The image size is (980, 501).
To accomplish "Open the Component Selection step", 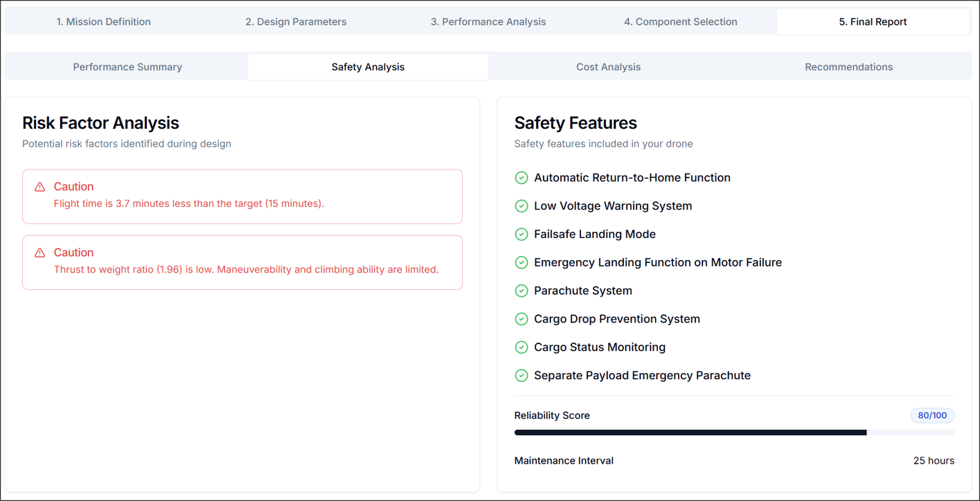I will pos(681,21).
